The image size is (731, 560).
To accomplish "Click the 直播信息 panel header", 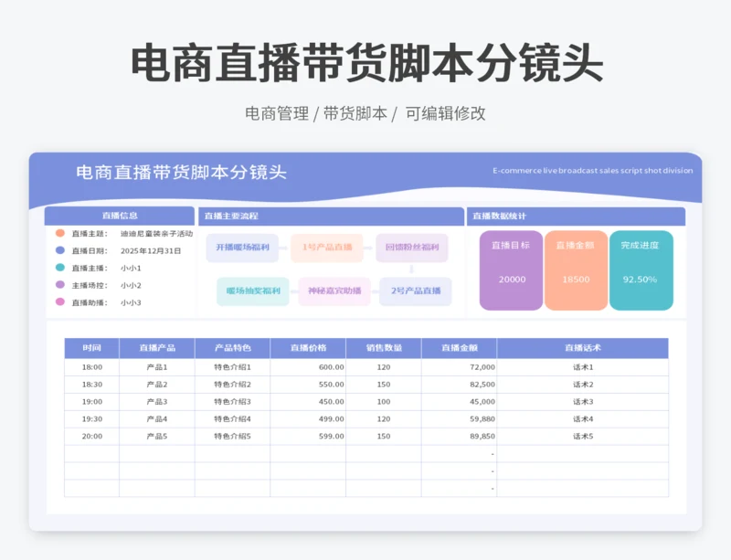I will (x=120, y=216).
